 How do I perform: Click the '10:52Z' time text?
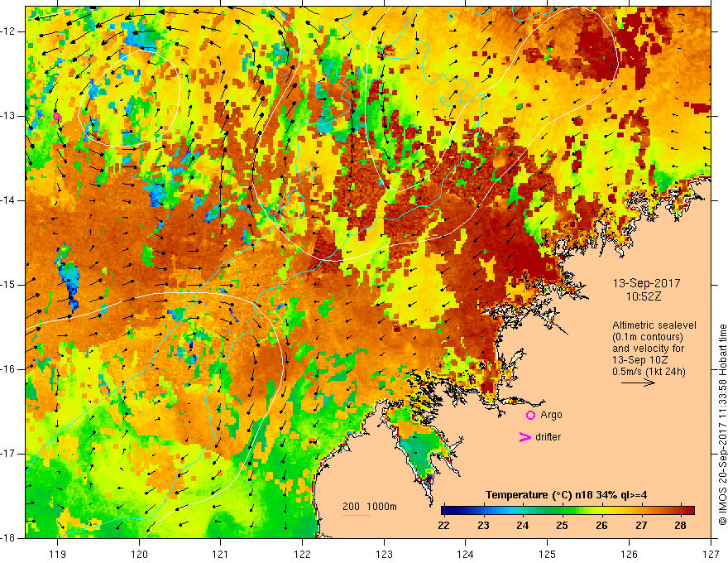644,296
